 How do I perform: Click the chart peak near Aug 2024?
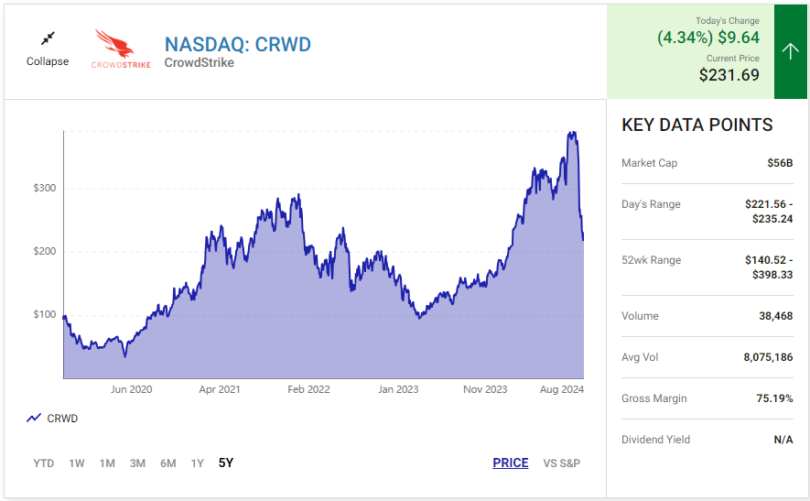pyautogui.click(x=572, y=133)
